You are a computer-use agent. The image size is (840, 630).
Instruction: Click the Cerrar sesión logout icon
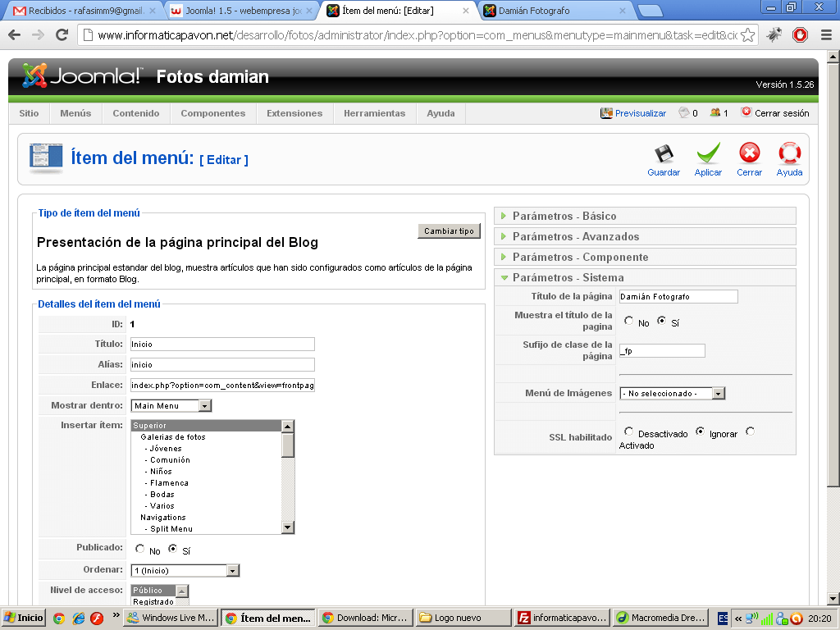pos(746,112)
